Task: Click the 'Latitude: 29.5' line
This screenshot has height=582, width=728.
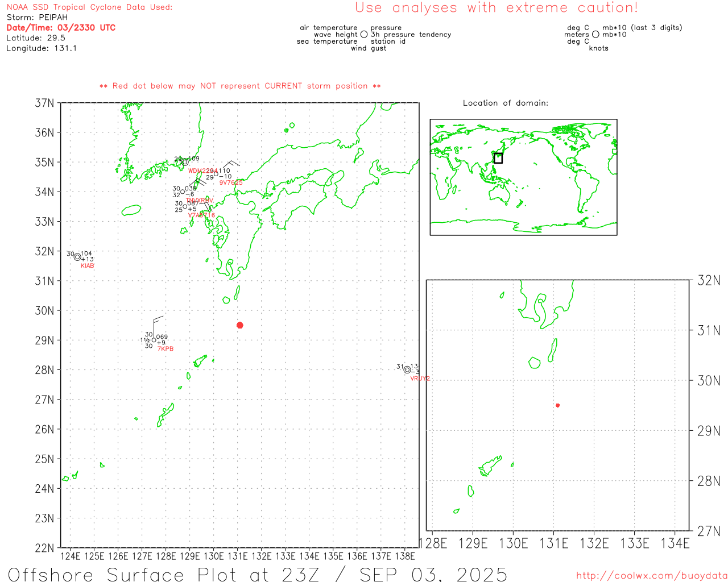Action: point(36,38)
